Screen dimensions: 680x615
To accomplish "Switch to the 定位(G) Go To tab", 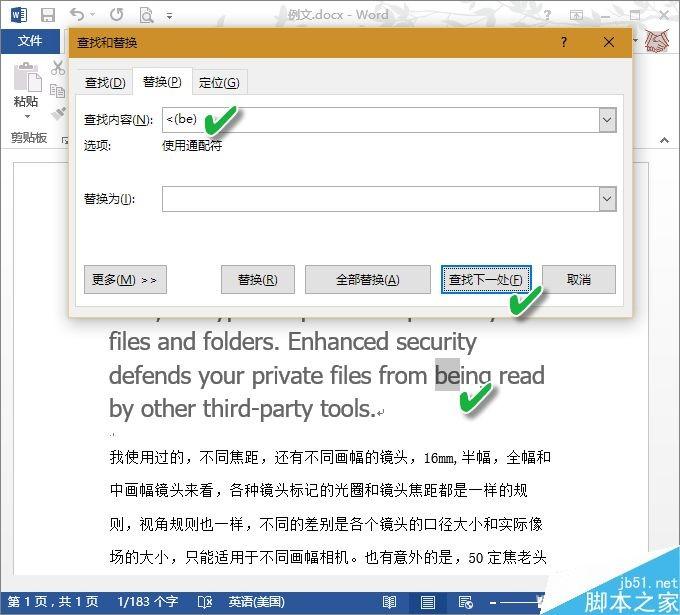I will click(x=219, y=82).
